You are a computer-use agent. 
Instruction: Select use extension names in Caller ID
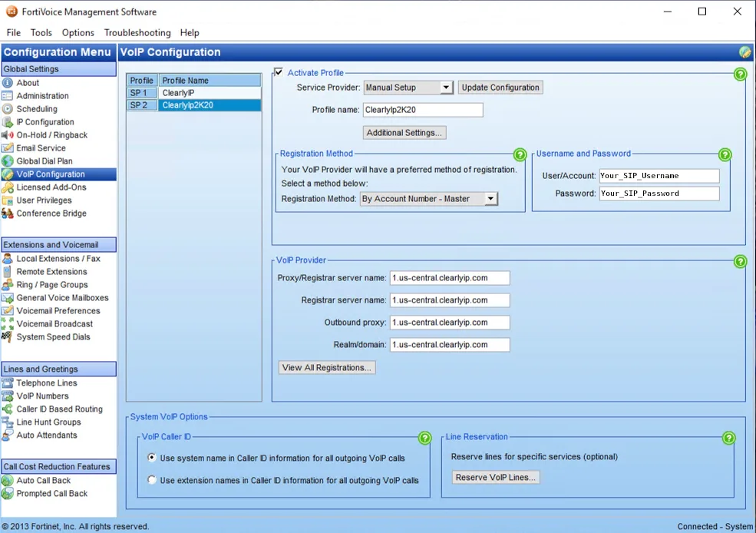tap(152, 480)
